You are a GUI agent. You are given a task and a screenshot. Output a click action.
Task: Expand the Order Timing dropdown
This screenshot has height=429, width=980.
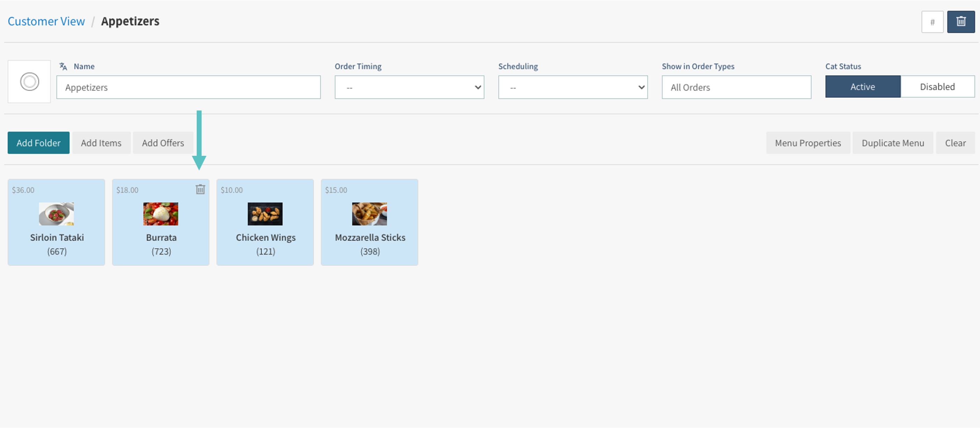click(409, 87)
